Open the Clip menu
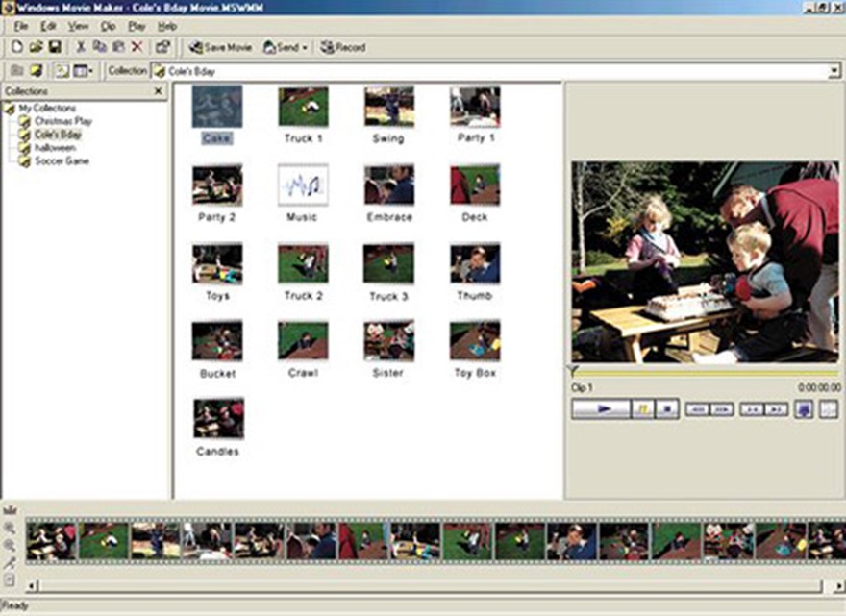The image size is (846, 616). 109,26
